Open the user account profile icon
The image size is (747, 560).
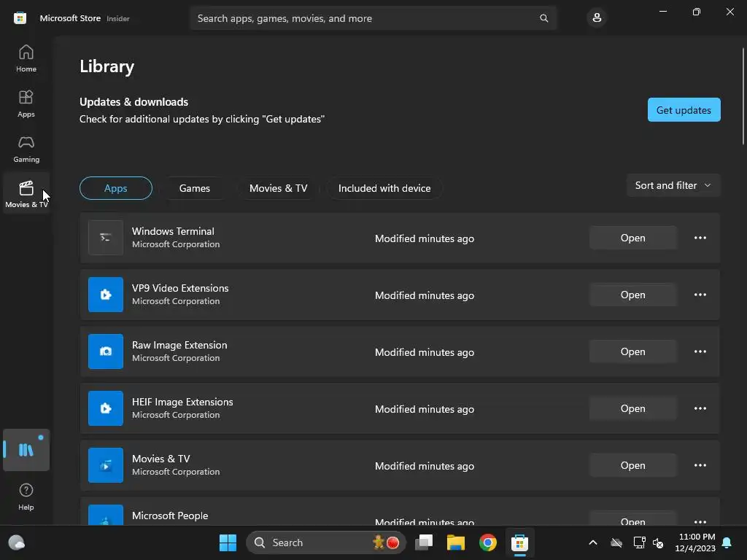point(597,18)
